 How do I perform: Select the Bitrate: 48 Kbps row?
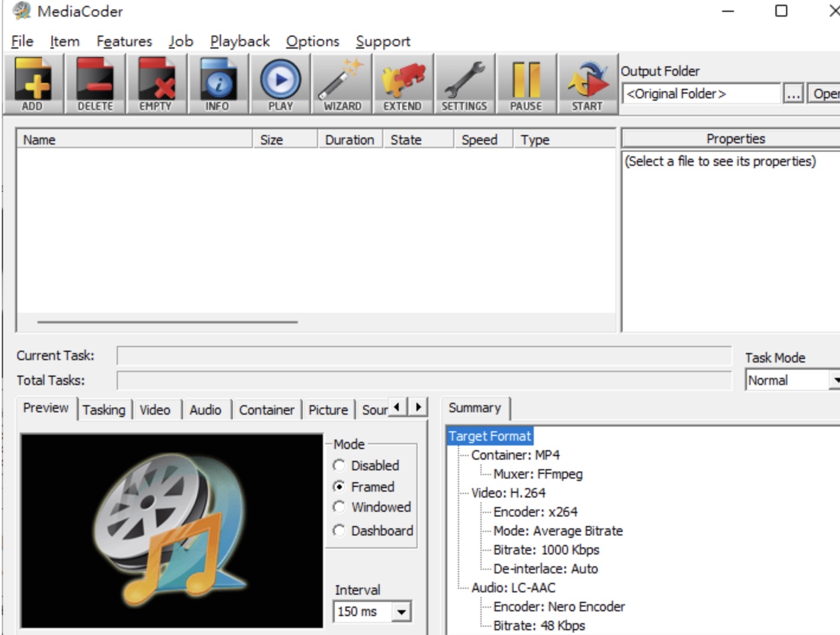coord(539,626)
